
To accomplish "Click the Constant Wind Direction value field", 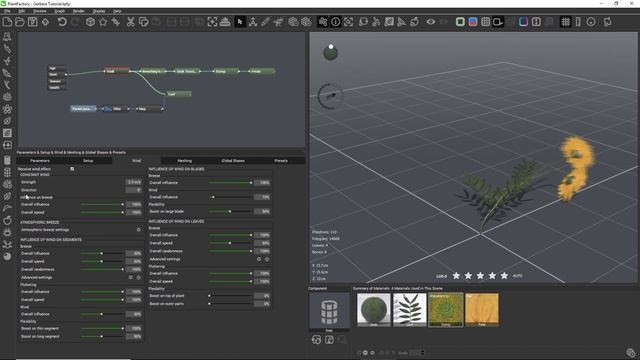I will (x=133, y=190).
